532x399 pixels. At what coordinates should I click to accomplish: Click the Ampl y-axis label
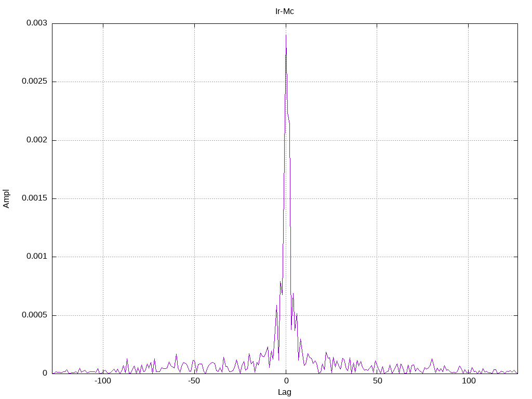[6, 199]
